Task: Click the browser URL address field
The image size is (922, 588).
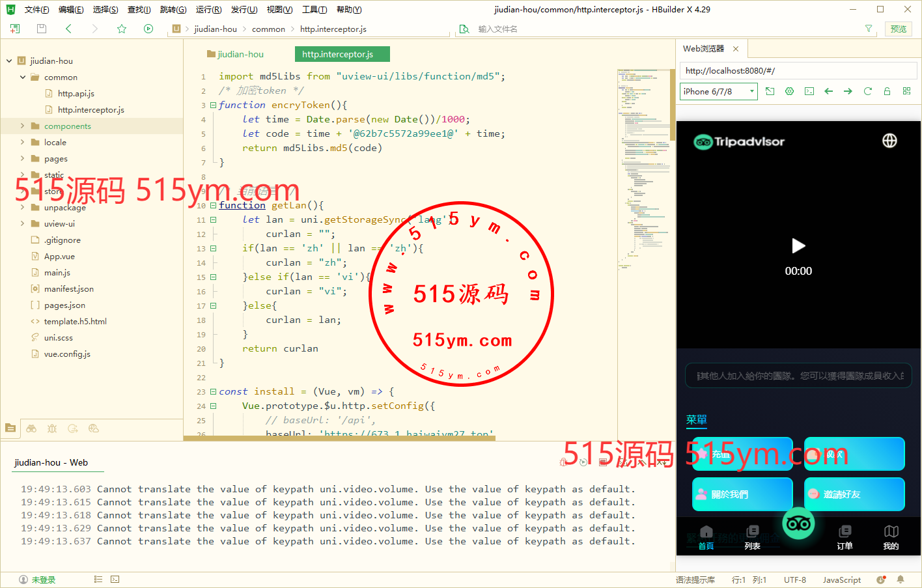Action: 798,70
